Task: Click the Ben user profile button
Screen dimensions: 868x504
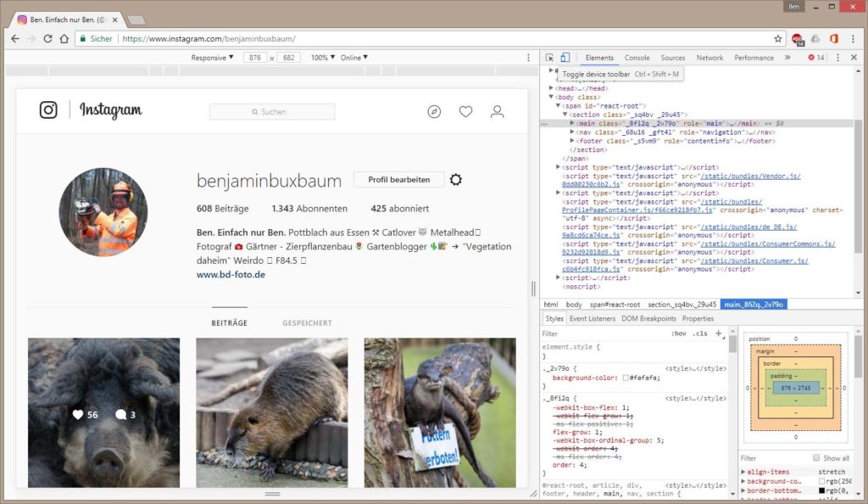Action: [793, 7]
